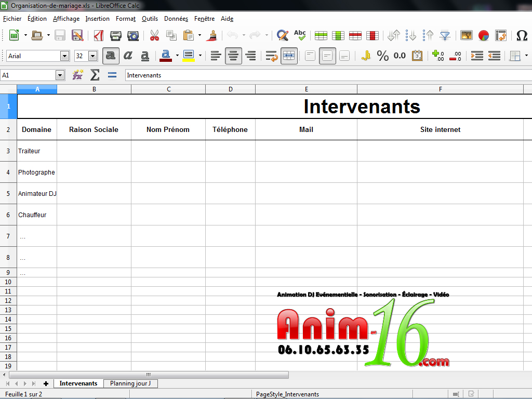Select row 5 header

(8, 194)
